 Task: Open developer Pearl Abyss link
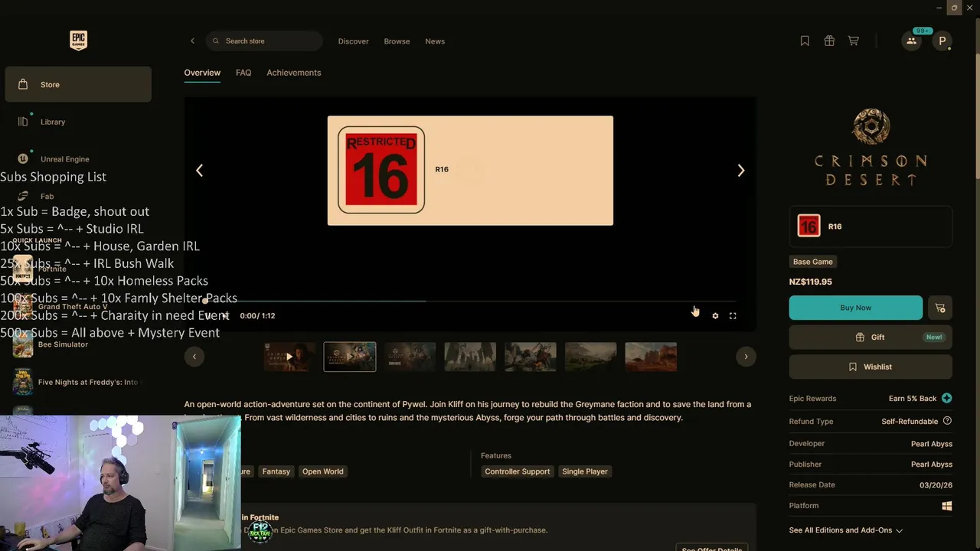pos(932,444)
